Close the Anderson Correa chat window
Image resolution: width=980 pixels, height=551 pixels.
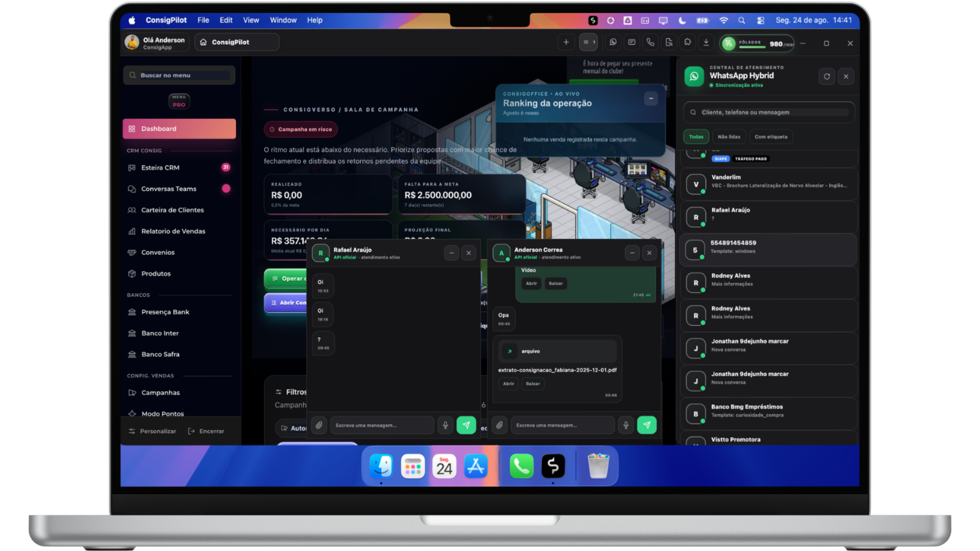coord(649,253)
